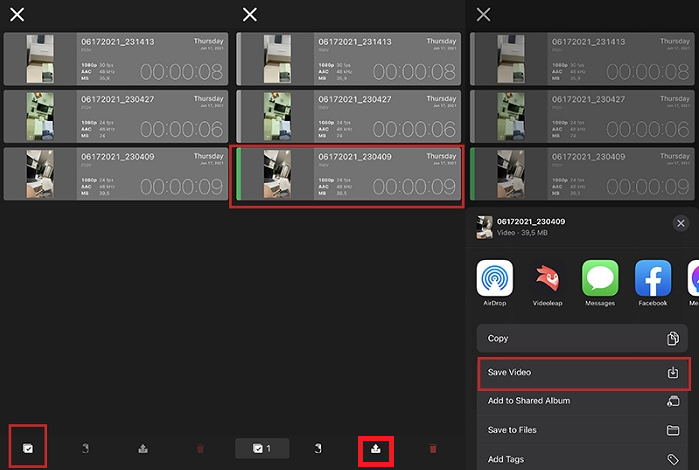
Task: Share via AirDrop icon
Action: tap(494, 278)
